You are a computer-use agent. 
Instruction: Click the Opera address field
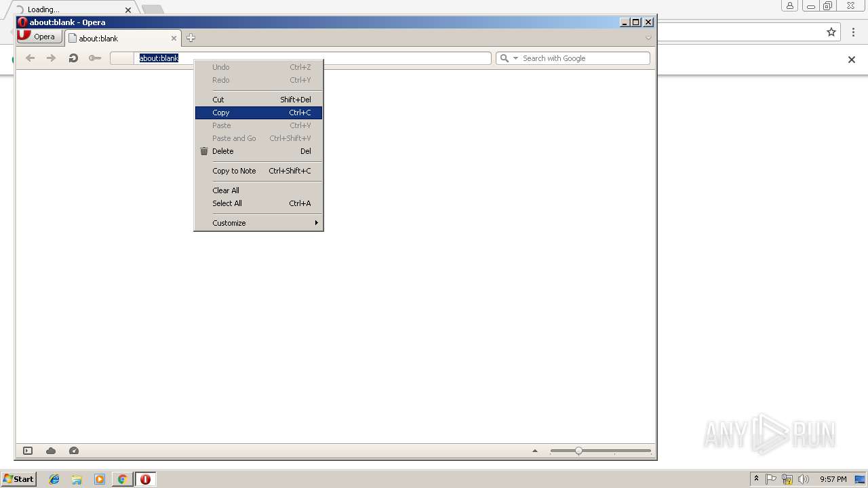click(x=300, y=58)
